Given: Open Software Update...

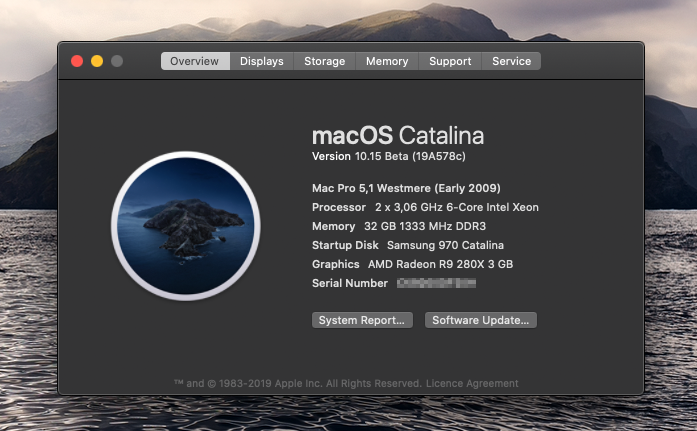Looking at the screenshot, I should point(481,320).
